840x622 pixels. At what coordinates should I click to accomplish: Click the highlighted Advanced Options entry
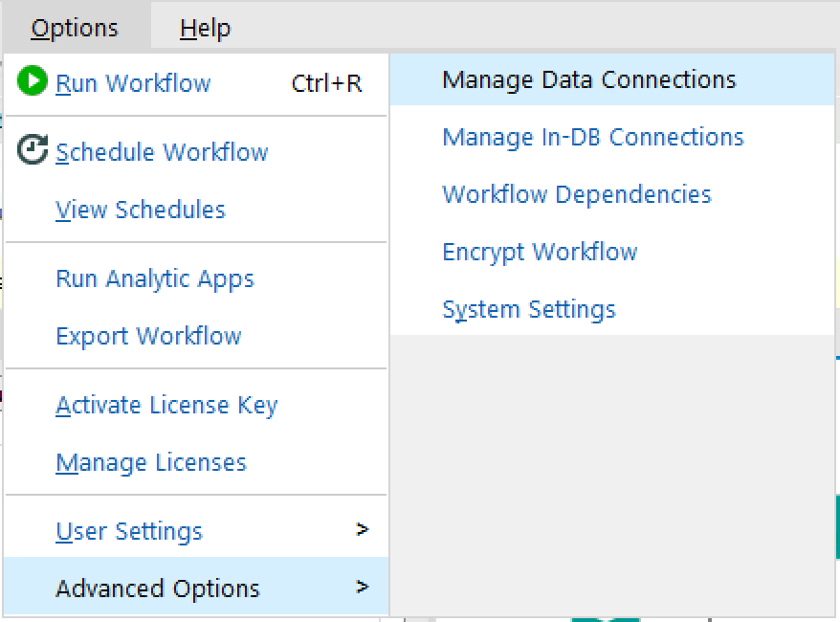tap(157, 589)
